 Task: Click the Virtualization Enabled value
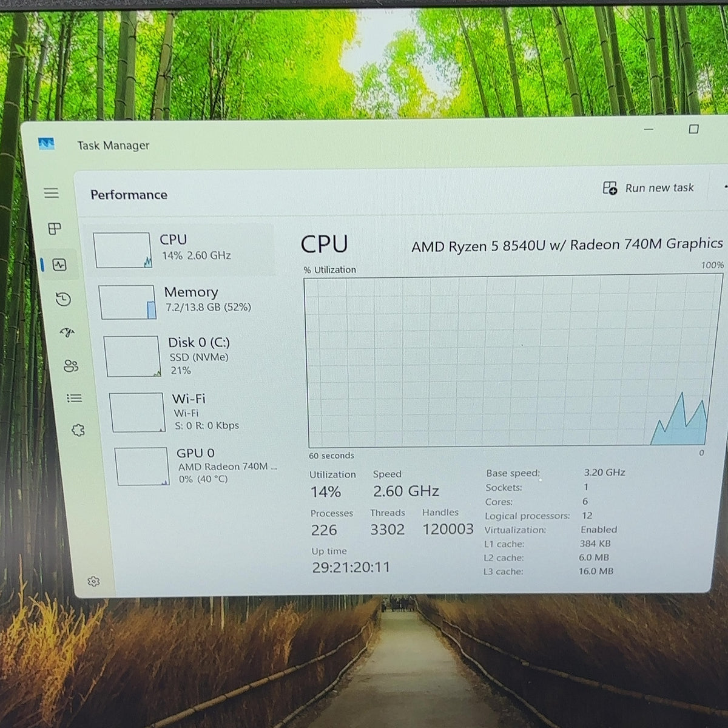599,530
